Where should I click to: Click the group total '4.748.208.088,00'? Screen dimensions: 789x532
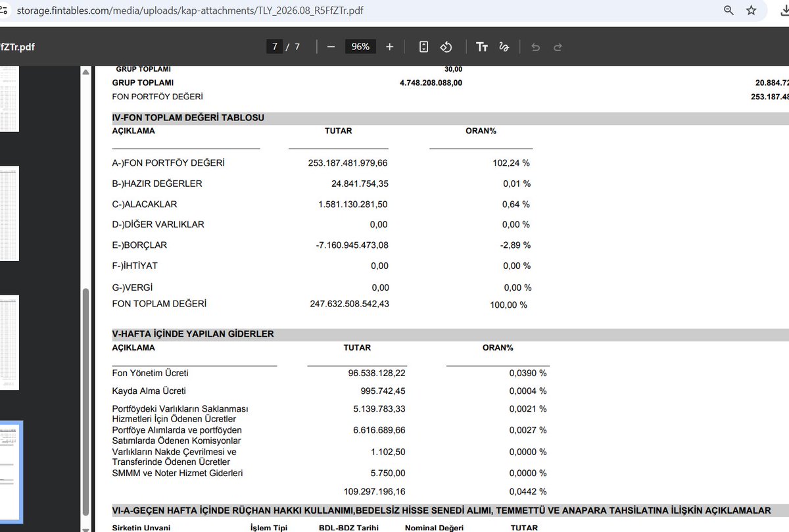(431, 83)
